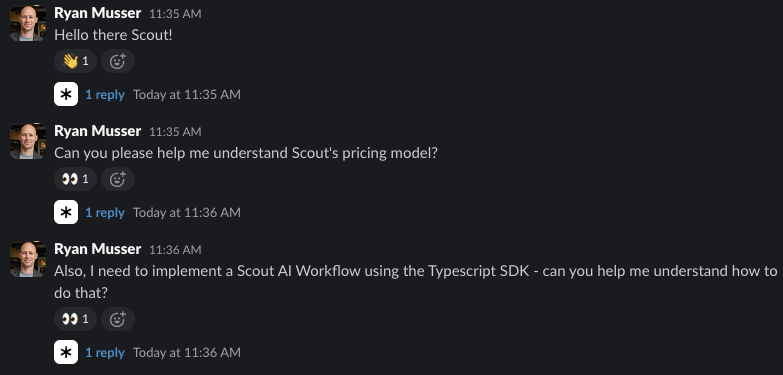Toggle the eyes reaction under pricing model question
This screenshot has width=783, height=375.
tap(75, 179)
